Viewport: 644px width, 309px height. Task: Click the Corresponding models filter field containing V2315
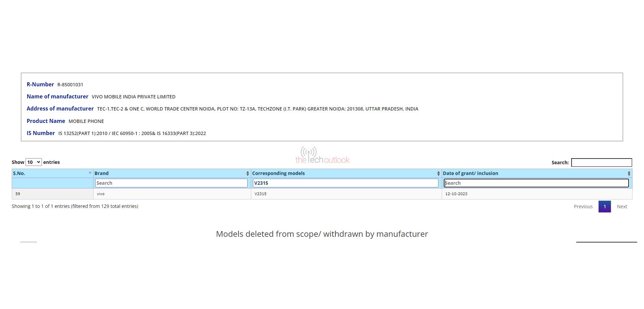tap(345, 183)
